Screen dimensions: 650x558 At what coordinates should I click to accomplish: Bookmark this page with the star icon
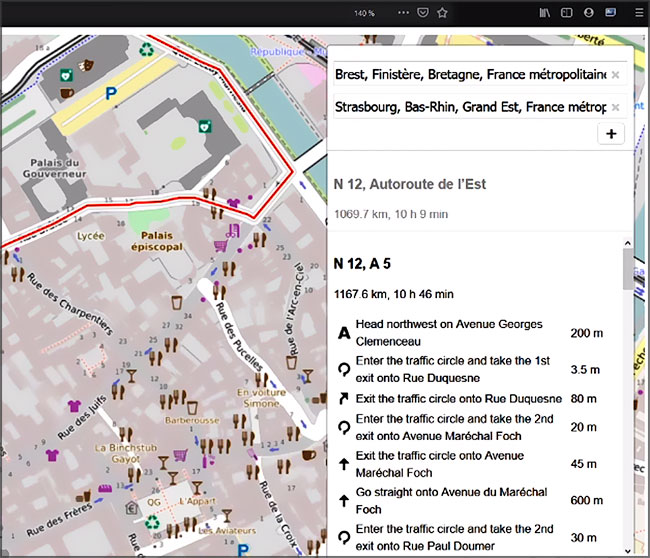(x=442, y=13)
